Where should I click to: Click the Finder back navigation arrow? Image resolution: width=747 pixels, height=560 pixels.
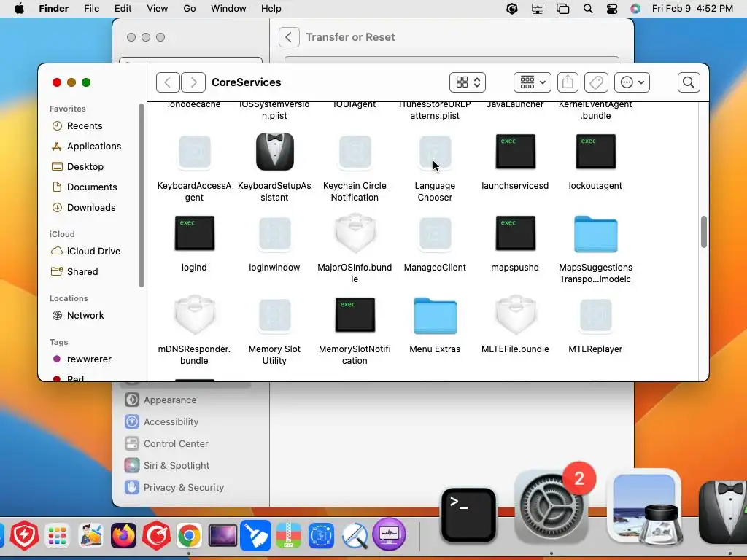pyautogui.click(x=168, y=82)
